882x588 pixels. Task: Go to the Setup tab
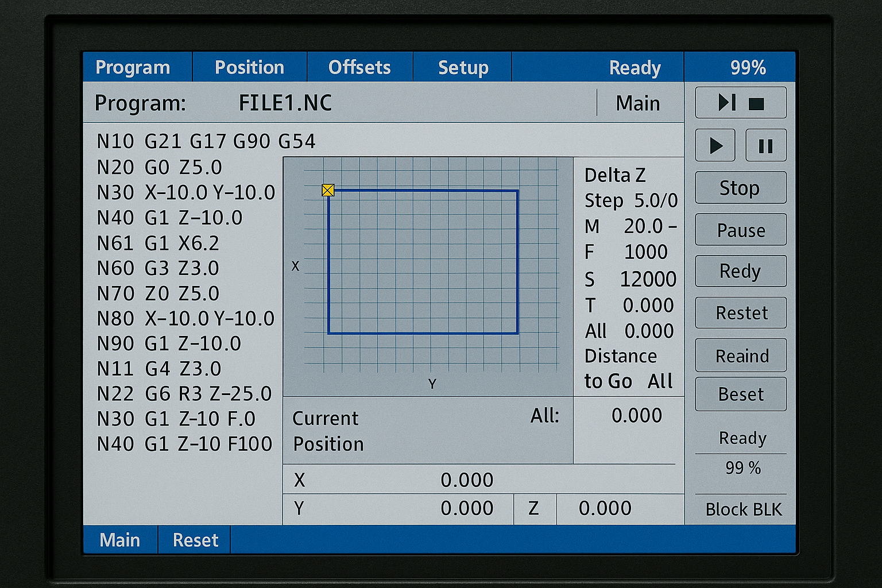pyautogui.click(x=463, y=67)
